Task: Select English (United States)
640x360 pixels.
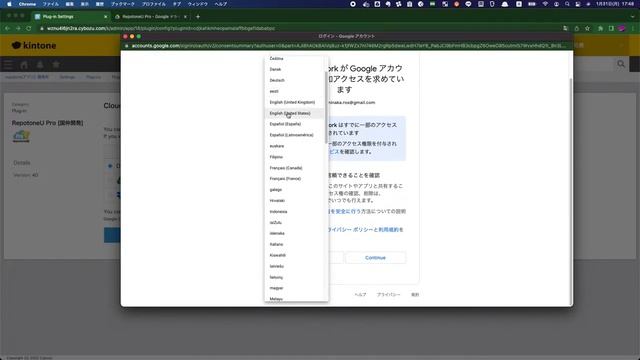Action: [295, 113]
